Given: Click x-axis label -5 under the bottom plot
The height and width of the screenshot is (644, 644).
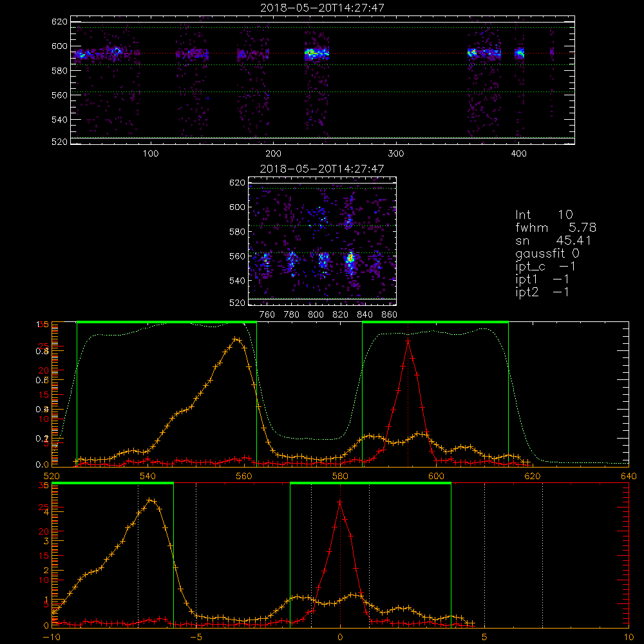Looking at the screenshot, I should (x=196, y=637).
